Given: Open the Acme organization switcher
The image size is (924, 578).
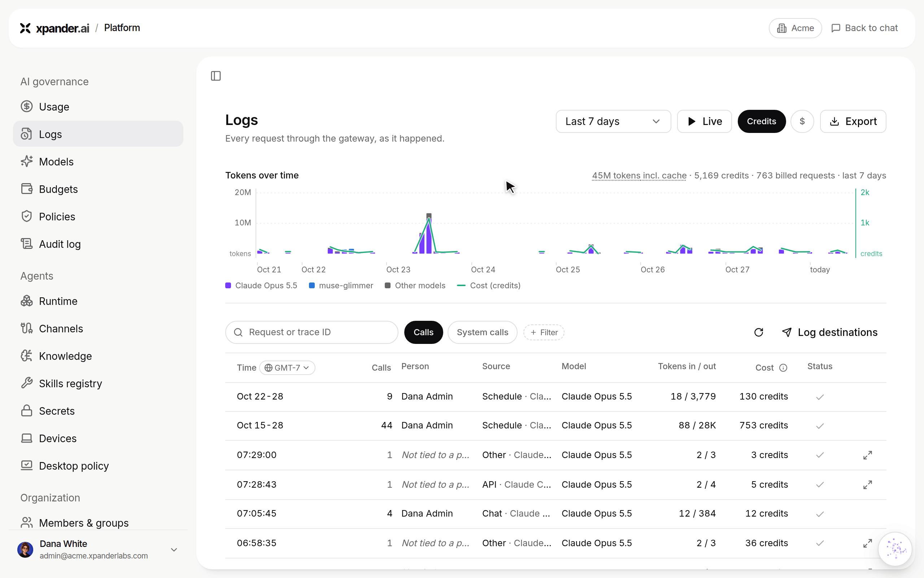Looking at the screenshot, I should (795, 28).
